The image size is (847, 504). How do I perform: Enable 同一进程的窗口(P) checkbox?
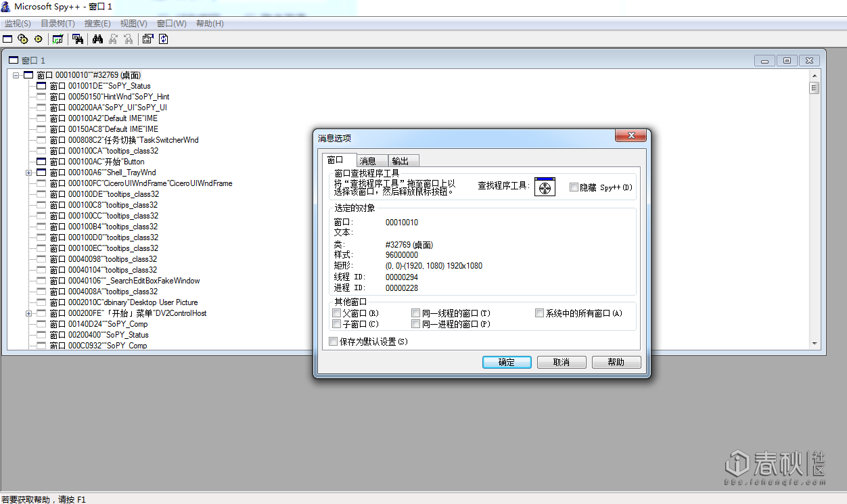416,324
